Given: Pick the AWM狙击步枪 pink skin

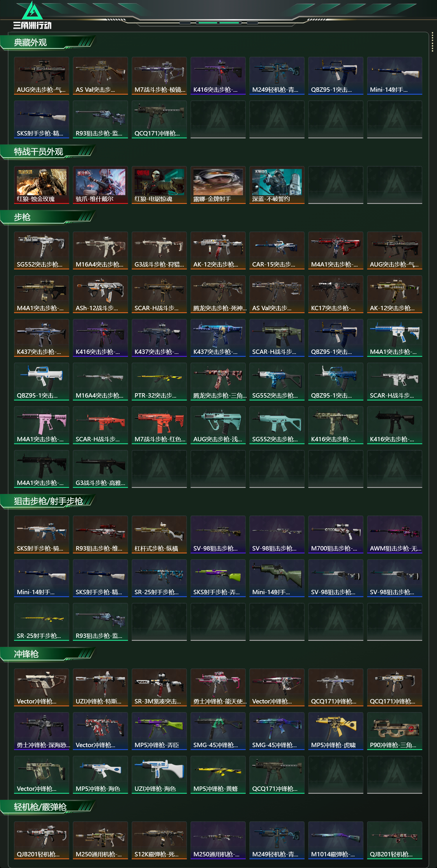Looking at the screenshot, I should (x=394, y=534).
